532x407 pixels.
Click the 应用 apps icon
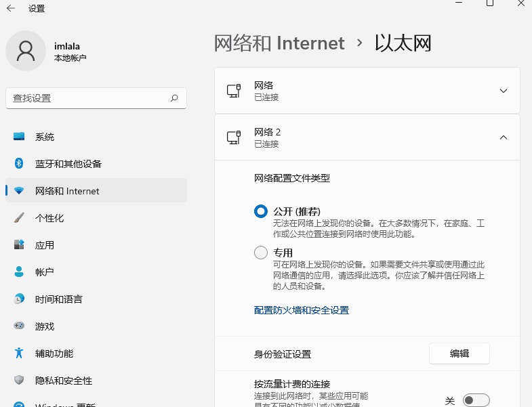19,244
